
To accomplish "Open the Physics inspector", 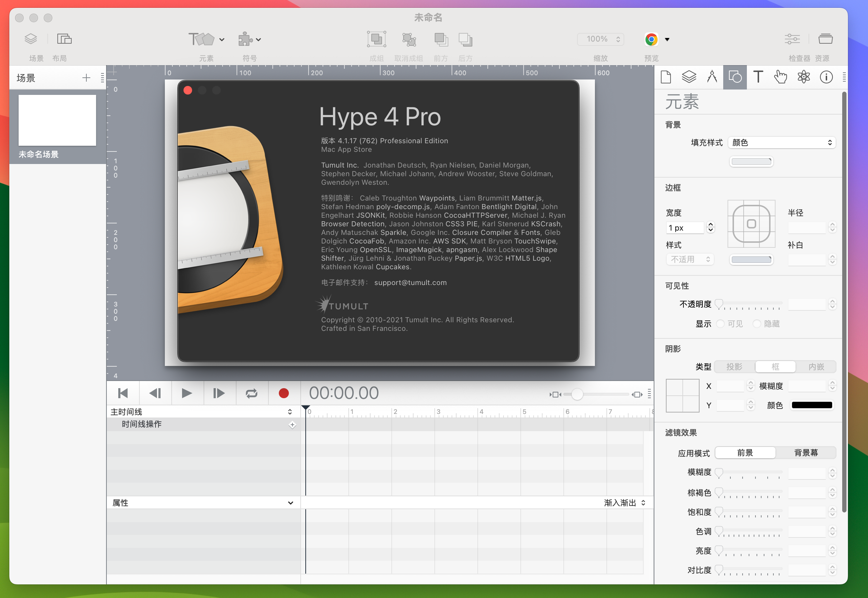I will (804, 77).
